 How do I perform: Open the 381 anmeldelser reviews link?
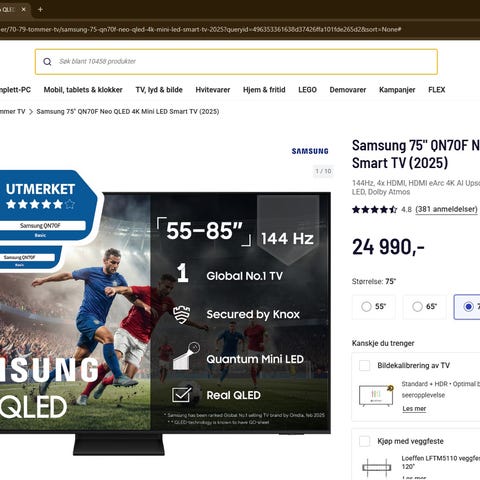pos(446,209)
